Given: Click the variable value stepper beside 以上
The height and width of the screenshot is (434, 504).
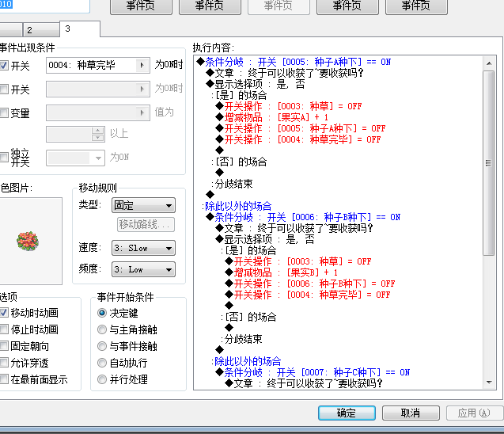Looking at the screenshot, I should (x=98, y=134).
